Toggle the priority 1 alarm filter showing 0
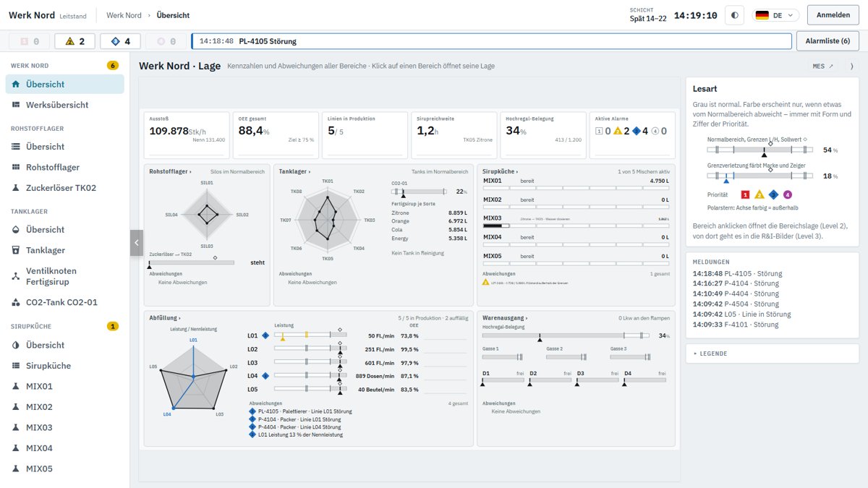The width and height of the screenshot is (868, 488). pyautogui.click(x=30, y=41)
